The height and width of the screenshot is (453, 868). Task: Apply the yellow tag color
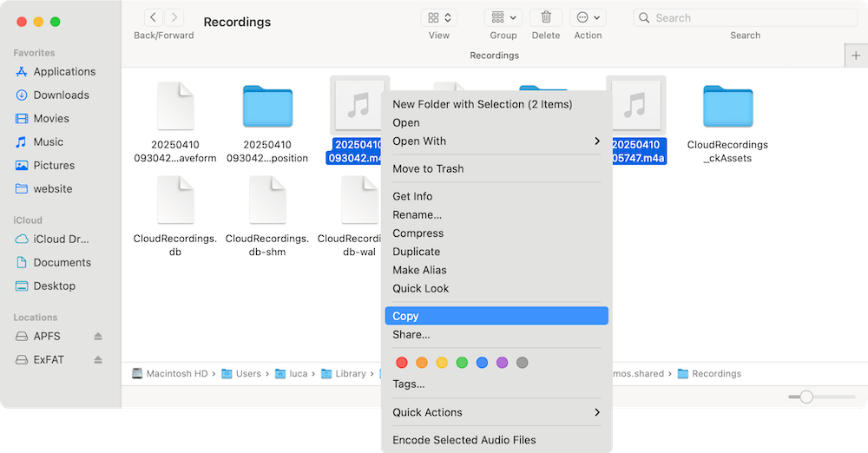pos(442,363)
